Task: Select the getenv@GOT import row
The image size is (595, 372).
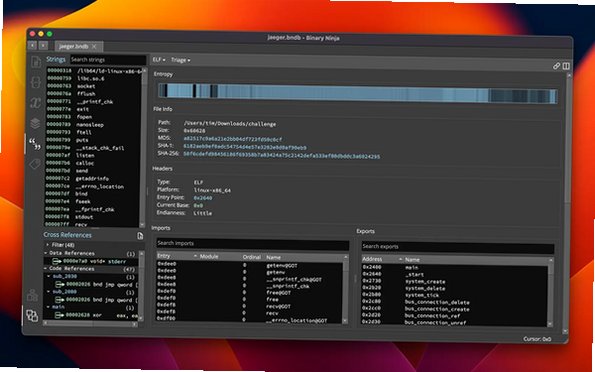Action: [250, 265]
